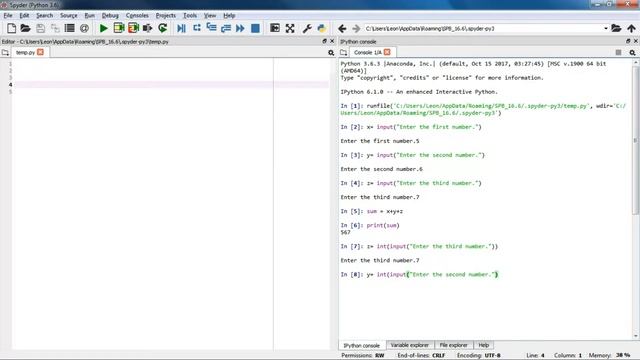Toggle fullscreen mode icon
Image resolution: width=640 pixels, height=360 pixels.
click(290, 28)
